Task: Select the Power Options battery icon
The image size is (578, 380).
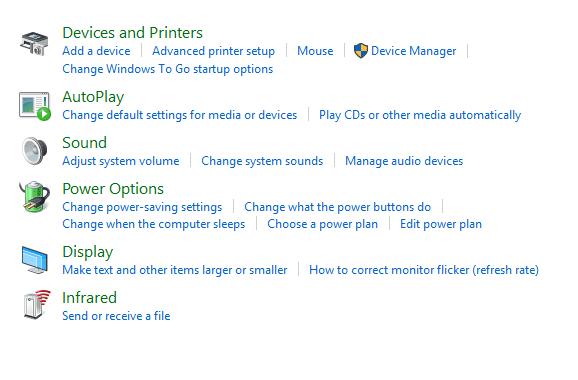Action: (x=34, y=197)
